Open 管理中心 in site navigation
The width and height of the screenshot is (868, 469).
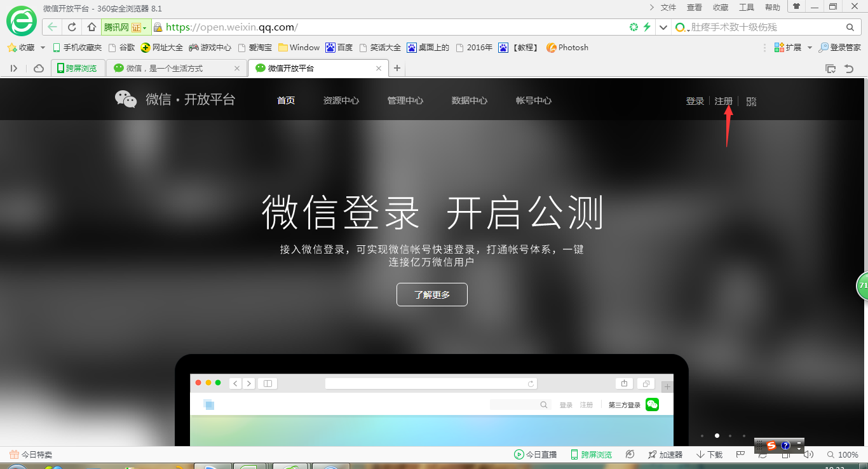[x=405, y=100]
